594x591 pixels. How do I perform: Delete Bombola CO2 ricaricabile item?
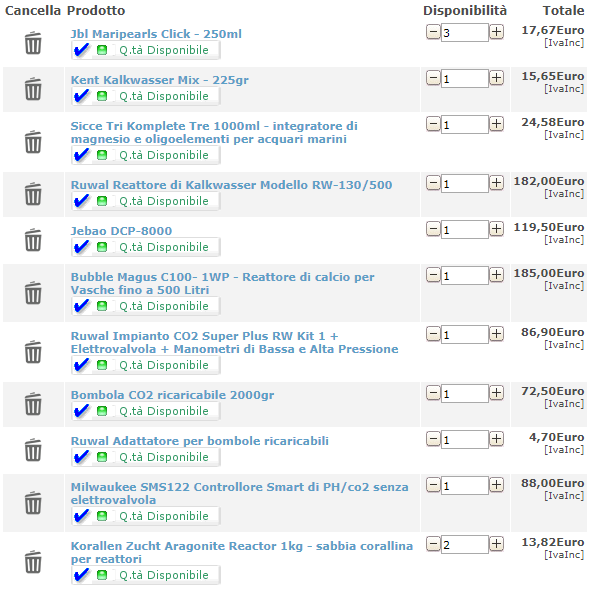point(33,404)
